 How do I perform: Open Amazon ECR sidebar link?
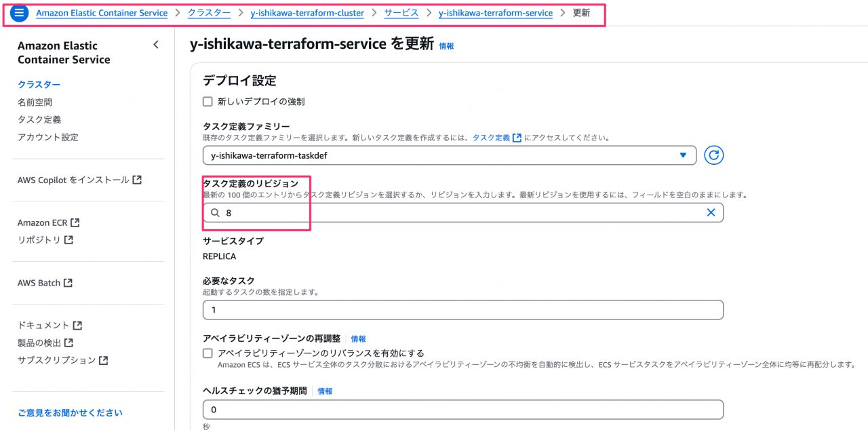pos(43,222)
